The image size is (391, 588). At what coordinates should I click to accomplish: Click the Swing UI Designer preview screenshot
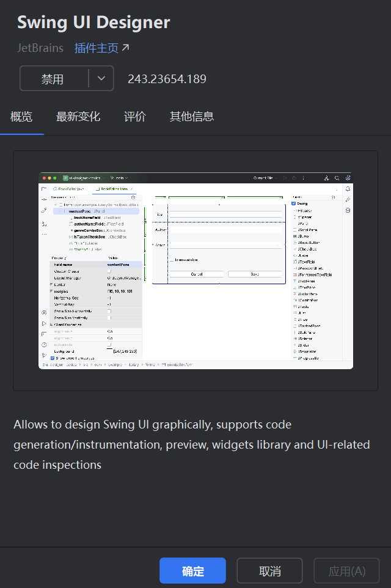(x=195, y=271)
